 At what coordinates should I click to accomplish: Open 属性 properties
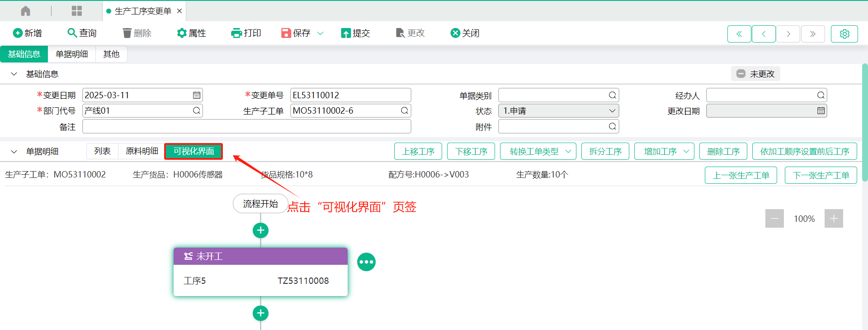pos(192,33)
